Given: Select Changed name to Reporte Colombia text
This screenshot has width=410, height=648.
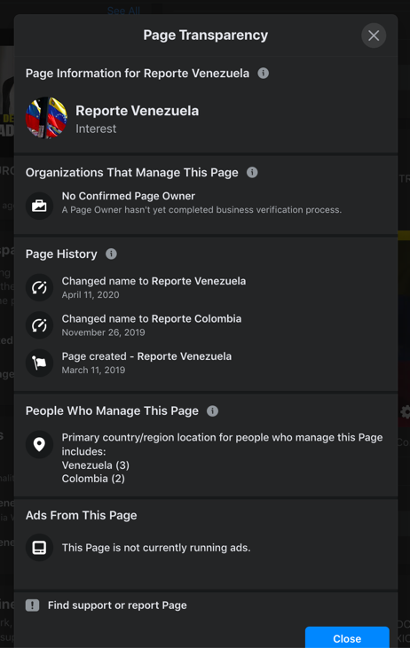Looking at the screenshot, I should click(x=152, y=319).
